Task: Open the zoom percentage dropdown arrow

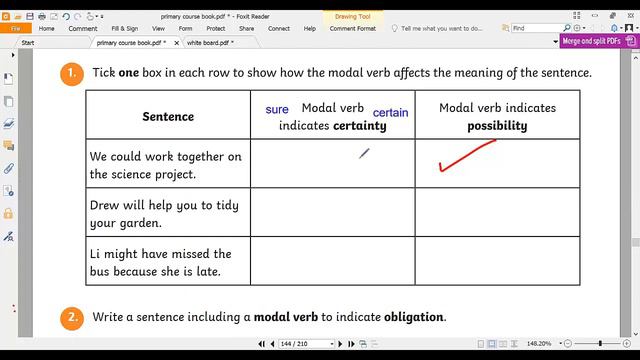Action: pyautogui.click(x=560, y=344)
